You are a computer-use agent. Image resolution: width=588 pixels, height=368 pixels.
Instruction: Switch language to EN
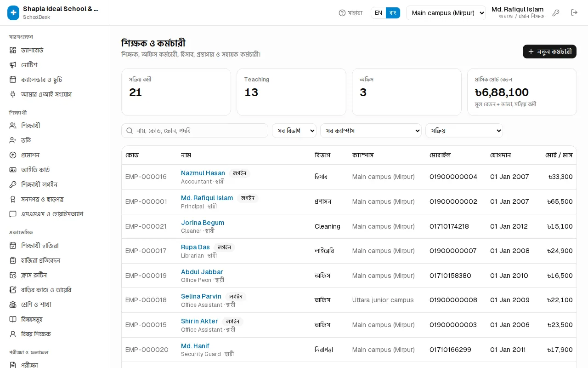(x=379, y=13)
